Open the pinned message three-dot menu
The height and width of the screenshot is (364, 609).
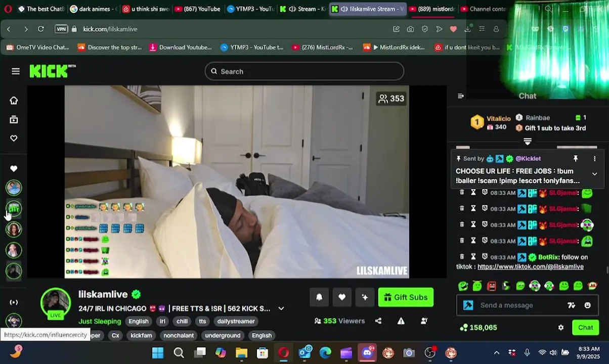click(594, 159)
